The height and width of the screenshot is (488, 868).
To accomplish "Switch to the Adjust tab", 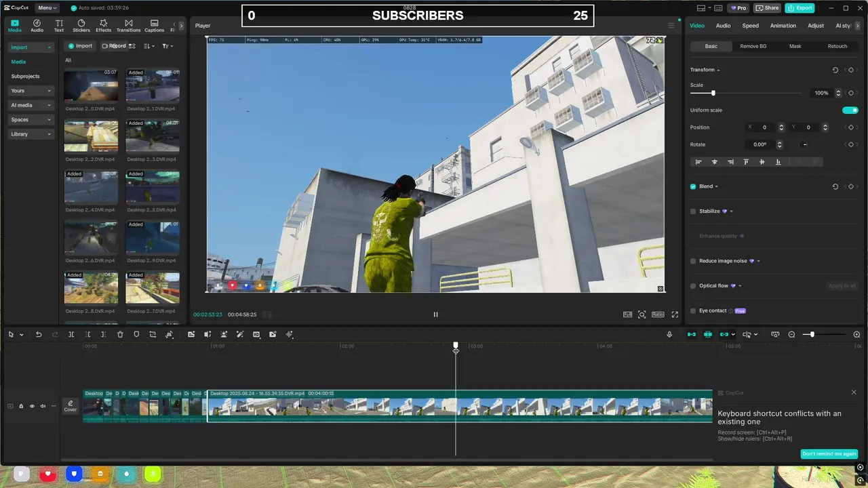I will tap(816, 26).
